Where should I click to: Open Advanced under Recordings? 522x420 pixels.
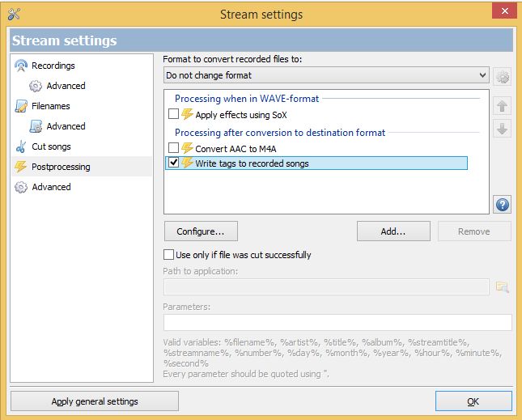point(66,86)
